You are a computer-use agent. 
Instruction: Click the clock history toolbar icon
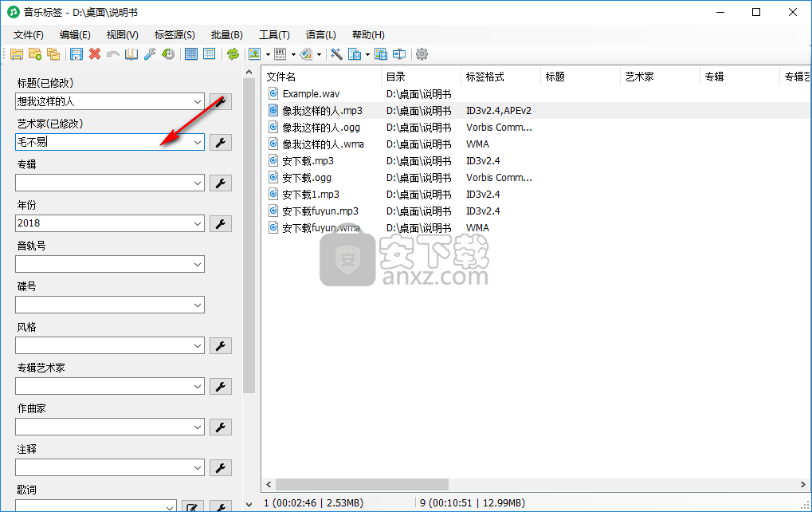click(x=168, y=54)
